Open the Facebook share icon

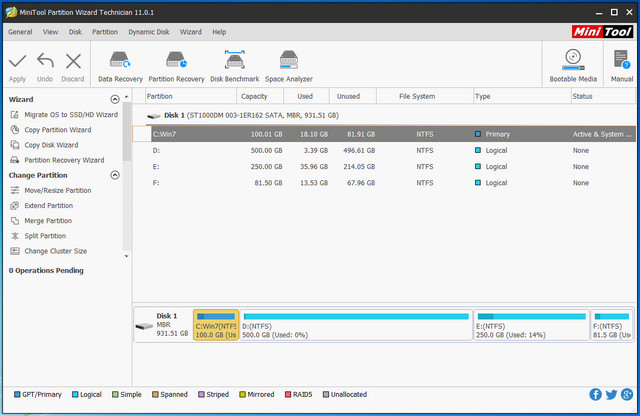pos(596,394)
